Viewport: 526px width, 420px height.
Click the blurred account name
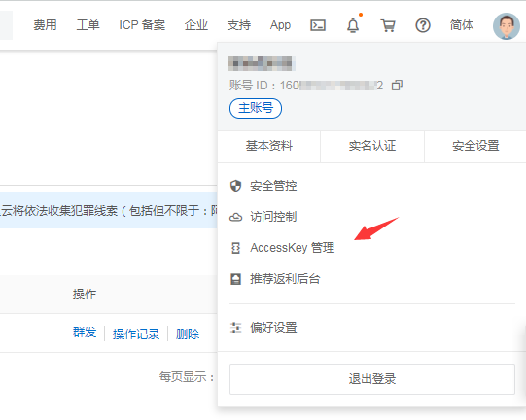[262, 64]
